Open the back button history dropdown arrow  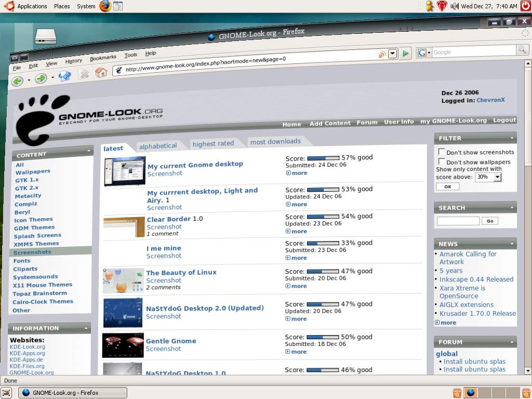tap(29, 80)
